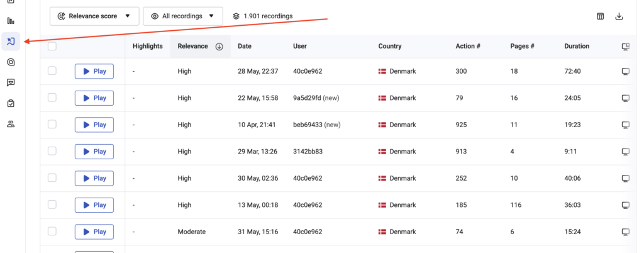Click the download recordings icon
Screen dimensions: 644x253
[x=619, y=16]
